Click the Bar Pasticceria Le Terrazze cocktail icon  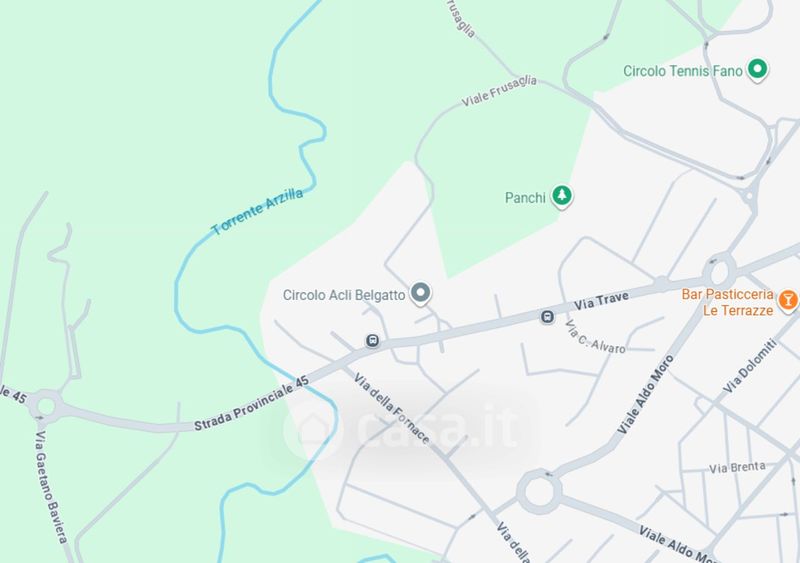tap(787, 301)
